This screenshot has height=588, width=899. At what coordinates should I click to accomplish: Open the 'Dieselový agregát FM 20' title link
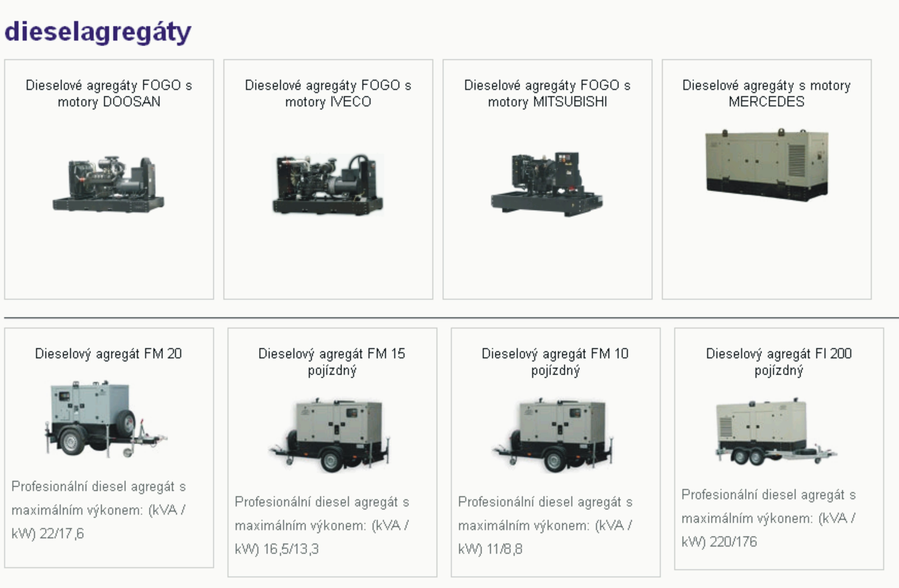tap(108, 354)
